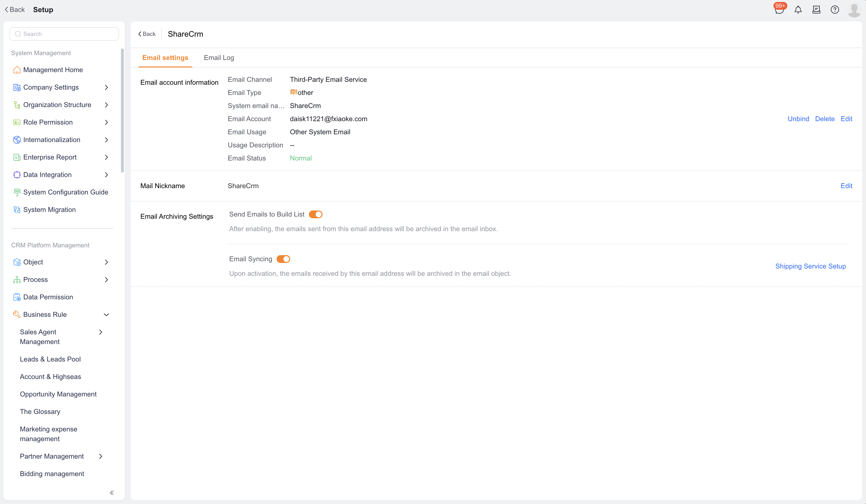Click the Data Integration chip icon
Viewport: 866px width, 504px height.
tap(17, 175)
